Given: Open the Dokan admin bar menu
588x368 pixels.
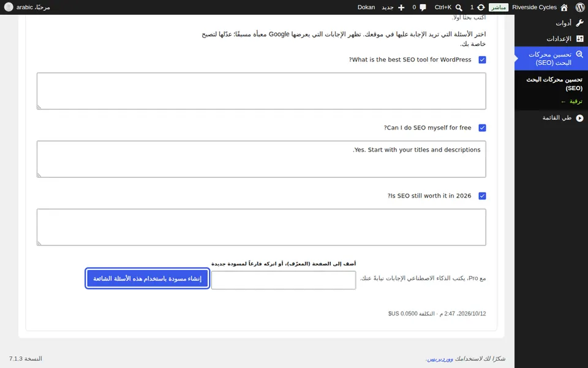Looking at the screenshot, I should (366, 7).
